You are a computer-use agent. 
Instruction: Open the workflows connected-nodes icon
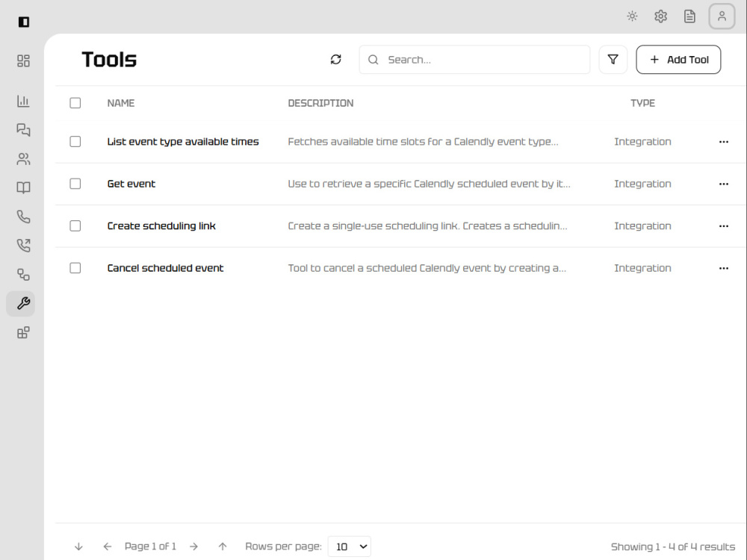23,275
